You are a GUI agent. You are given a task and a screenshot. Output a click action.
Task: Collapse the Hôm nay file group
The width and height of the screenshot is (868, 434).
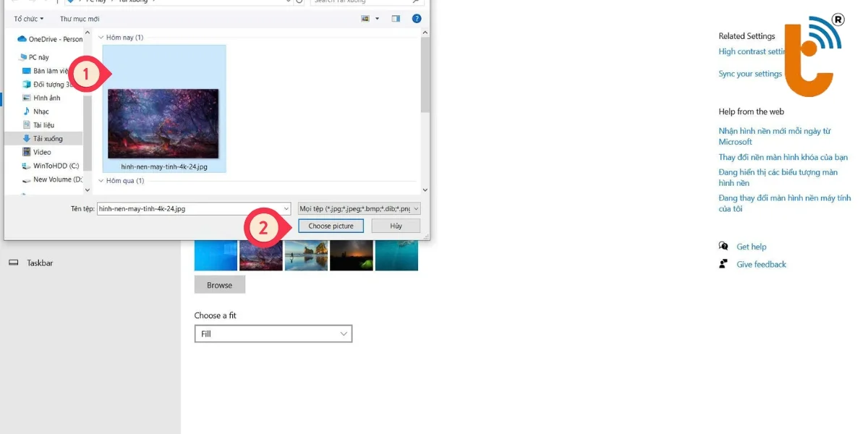[x=101, y=37]
